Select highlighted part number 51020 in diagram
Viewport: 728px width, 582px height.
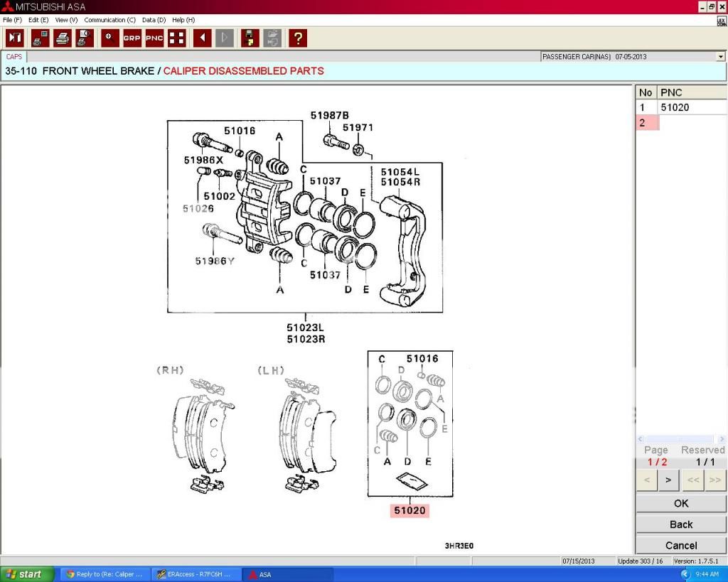click(409, 510)
